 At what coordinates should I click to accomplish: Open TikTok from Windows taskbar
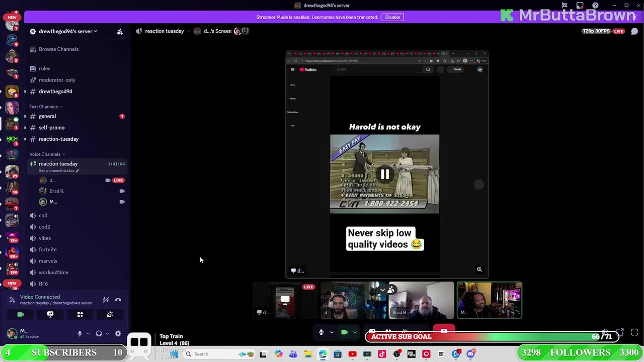coord(382,354)
